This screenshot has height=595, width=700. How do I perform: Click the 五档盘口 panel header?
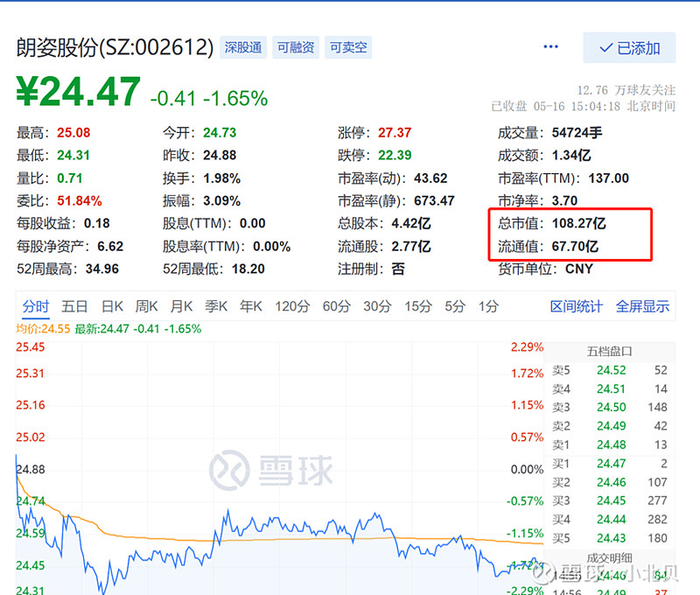point(609,351)
